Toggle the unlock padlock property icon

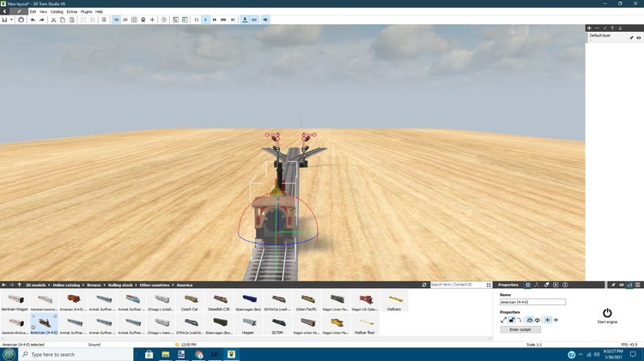[512, 320]
